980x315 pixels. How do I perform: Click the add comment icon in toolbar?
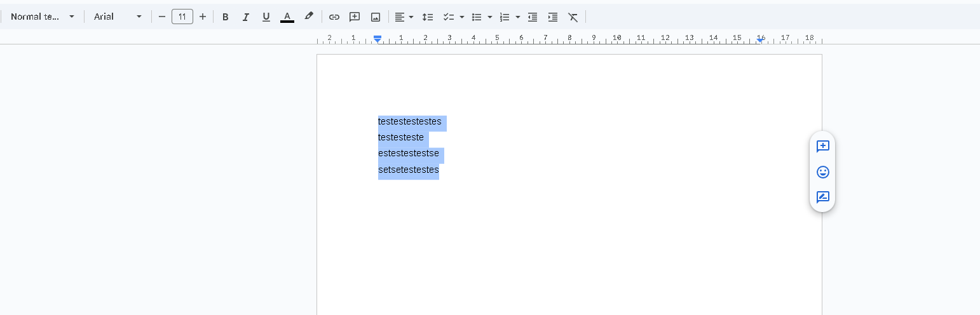355,17
